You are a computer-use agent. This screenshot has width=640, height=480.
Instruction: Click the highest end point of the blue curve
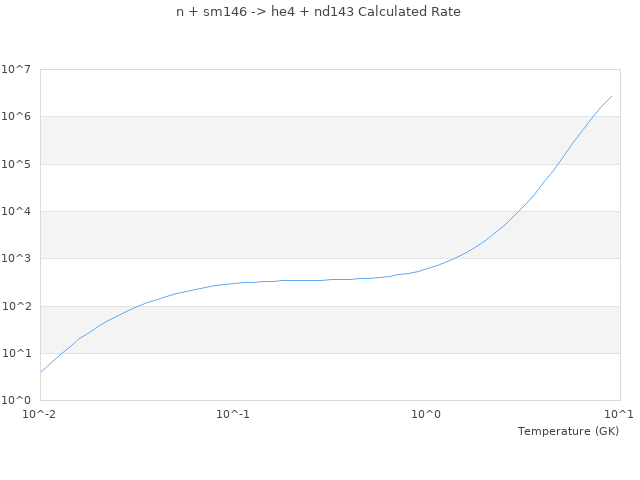(611, 96)
